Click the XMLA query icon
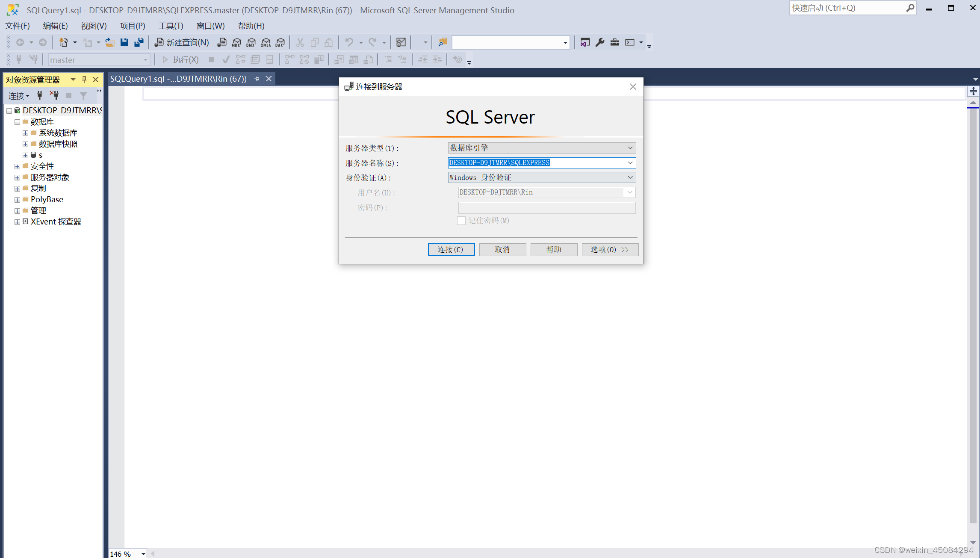 (x=266, y=42)
